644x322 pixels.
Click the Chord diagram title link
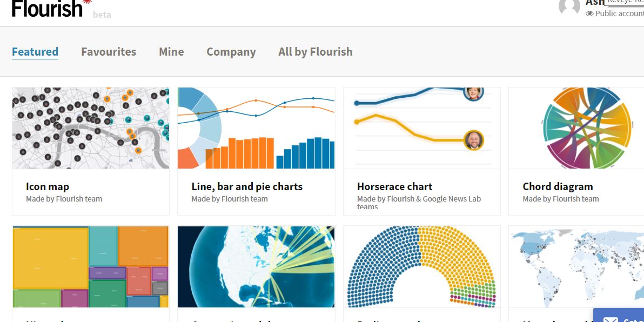click(558, 186)
